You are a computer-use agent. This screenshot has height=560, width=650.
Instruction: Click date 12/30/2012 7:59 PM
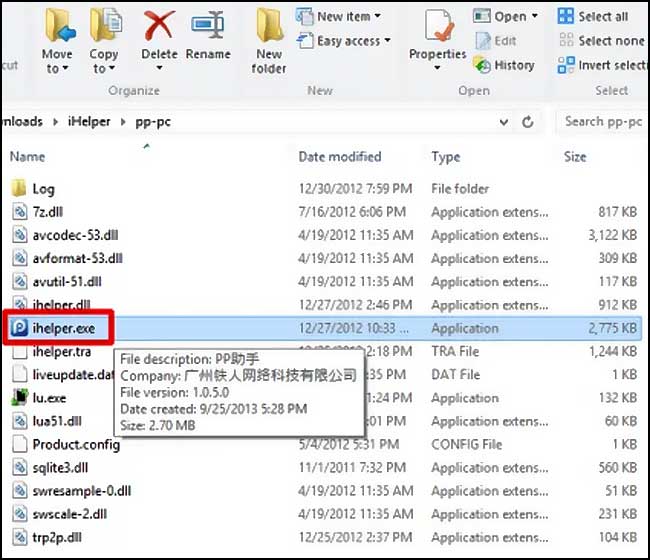tap(355, 189)
